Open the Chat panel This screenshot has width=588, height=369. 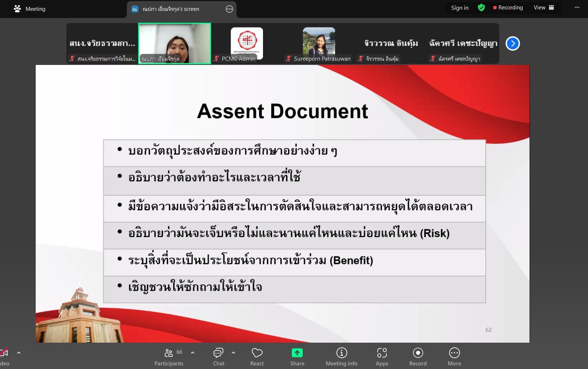(x=219, y=356)
